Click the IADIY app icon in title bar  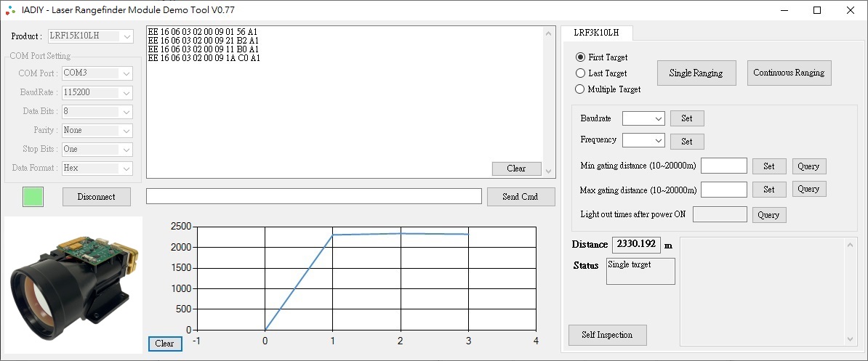pyautogui.click(x=11, y=10)
